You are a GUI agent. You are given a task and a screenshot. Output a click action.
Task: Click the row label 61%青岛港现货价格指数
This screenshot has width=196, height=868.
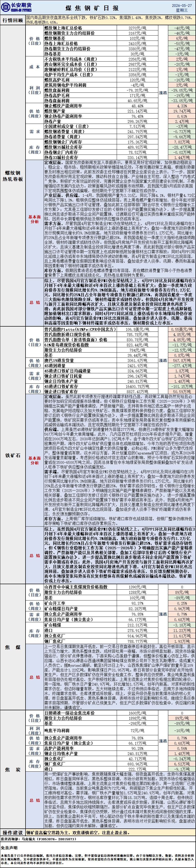pos(67,345)
